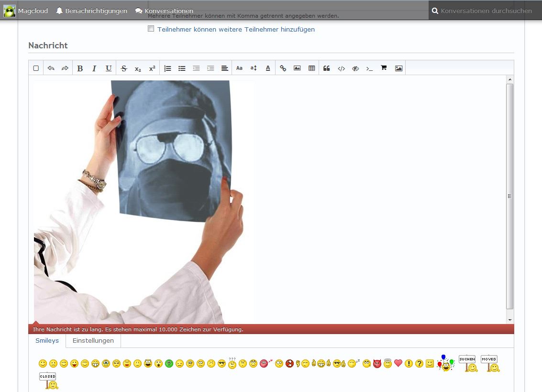Click the shopping cart toolbar icon
Screen dimensions: 542x392
(x=384, y=68)
